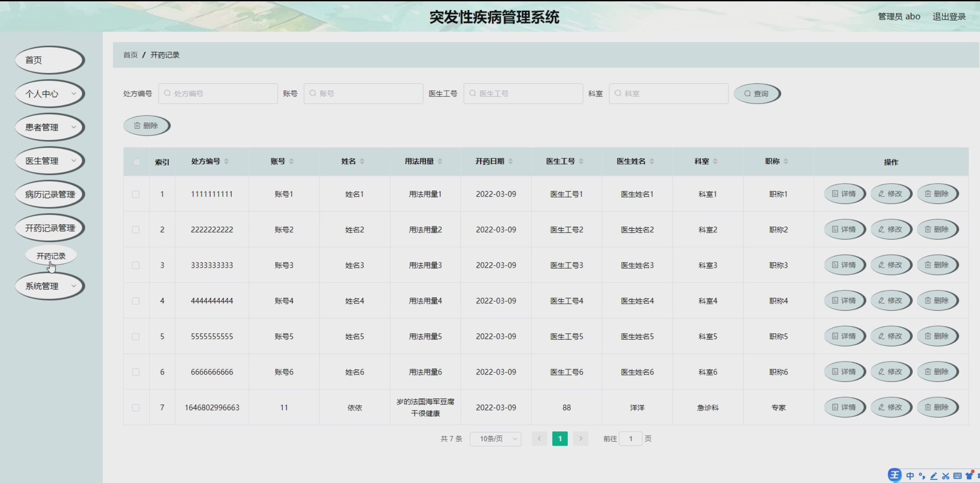Click the IME keyboard icon
The width and height of the screenshot is (980, 483).
click(x=957, y=476)
